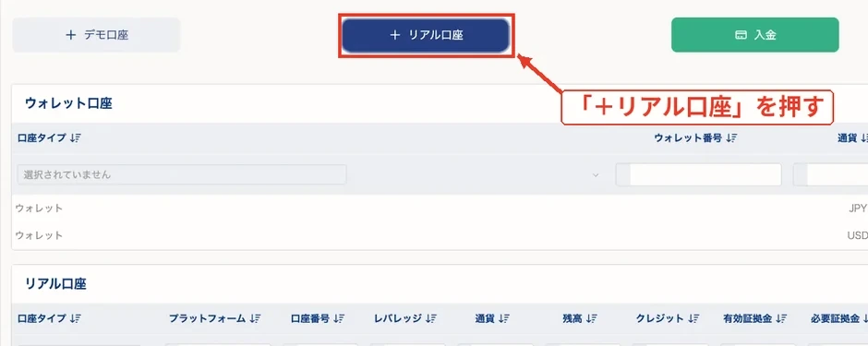Sort the wallet table by 口座タイプ icon
The width and height of the screenshot is (868, 346).
coord(77,138)
